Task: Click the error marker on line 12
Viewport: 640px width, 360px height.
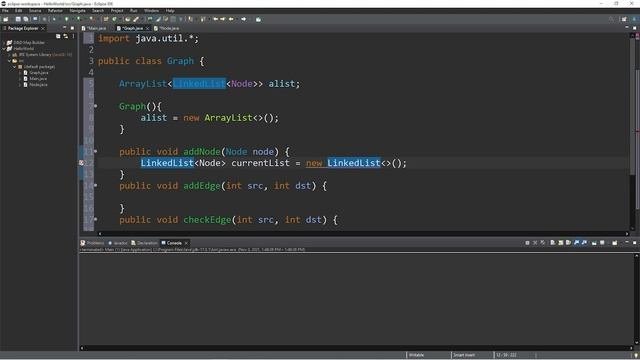Action: click(81, 163)
